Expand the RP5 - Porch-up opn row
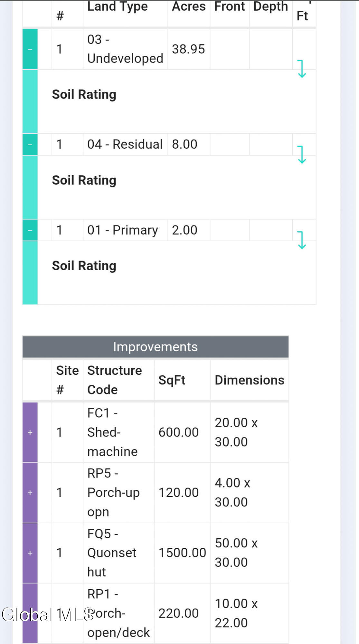The height and width of the screenshot is (644, 359). (30, 493)
